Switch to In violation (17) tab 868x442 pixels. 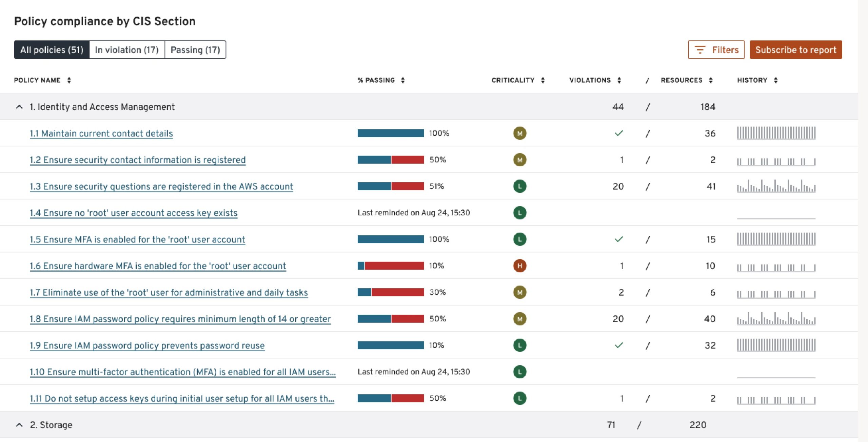(127, 50)
